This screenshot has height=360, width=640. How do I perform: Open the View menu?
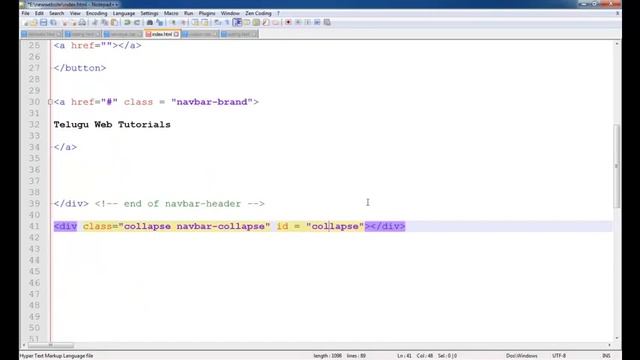coord(75,13)
